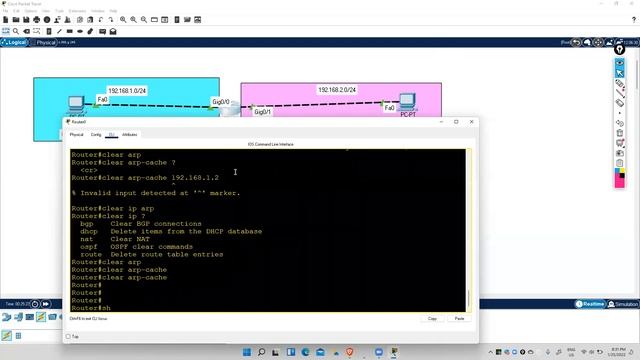
Task: Click the light bulb hint icon at right
Action: [620, 50]
